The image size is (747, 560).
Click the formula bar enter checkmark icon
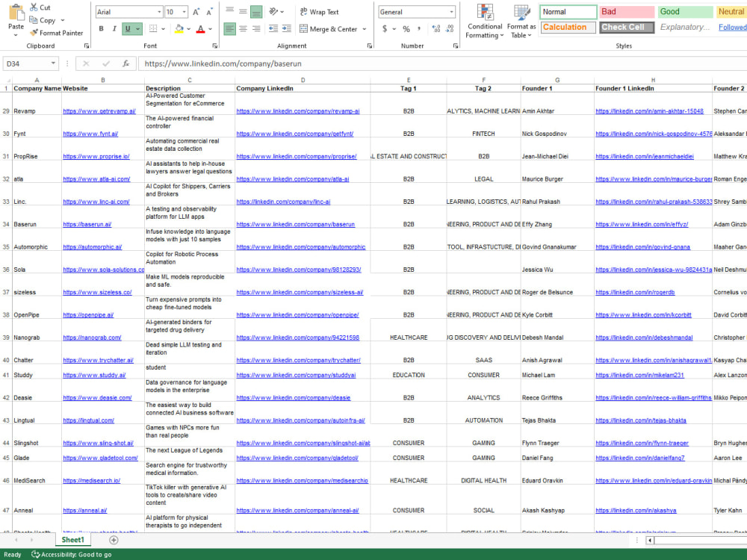click(x=106, y=63)
